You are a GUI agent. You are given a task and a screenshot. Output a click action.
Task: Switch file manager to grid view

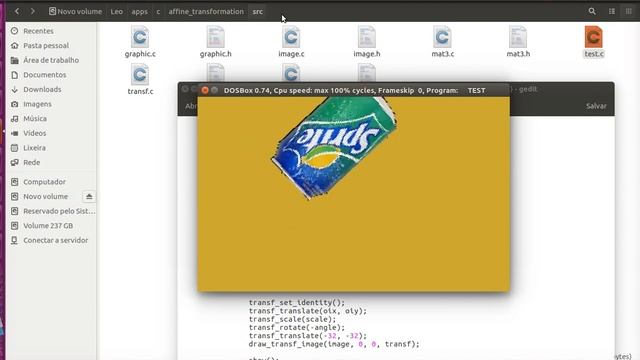[x=629, y=11]
